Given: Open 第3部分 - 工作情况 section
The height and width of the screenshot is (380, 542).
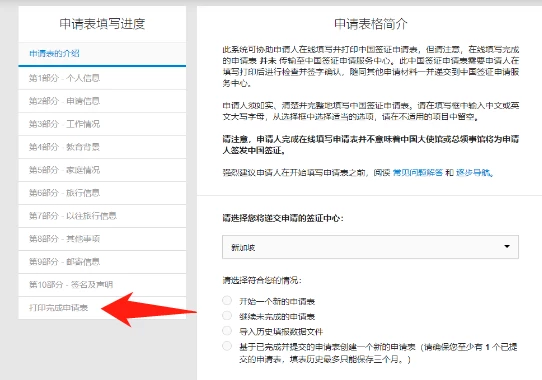Looking at the screenshot, I should pyautogui.click(x=102, y=124).
